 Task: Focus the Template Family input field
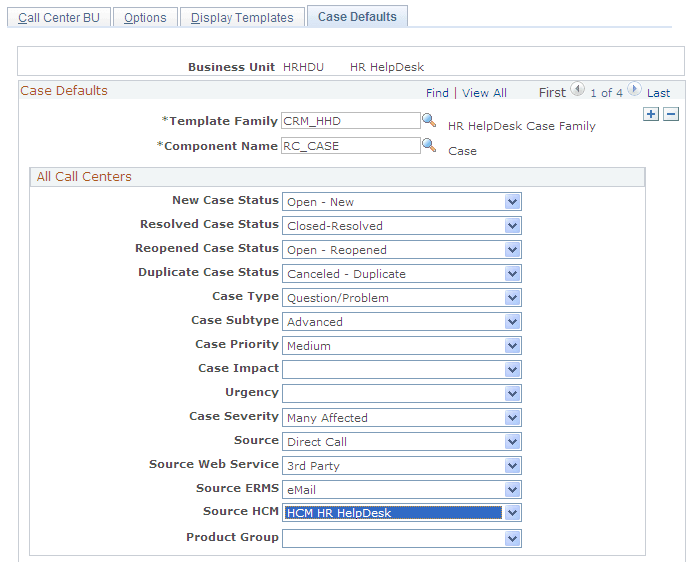coord(351,120)
